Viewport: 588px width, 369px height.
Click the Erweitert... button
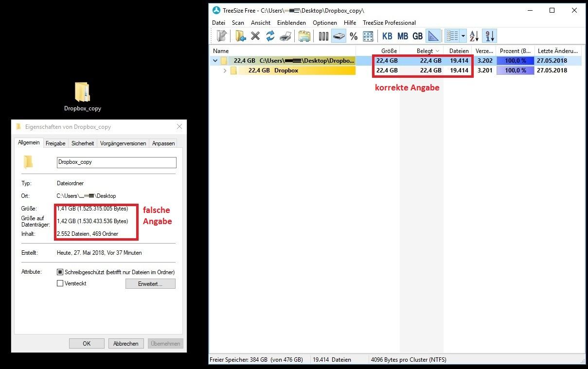click(x=150, y=284)
